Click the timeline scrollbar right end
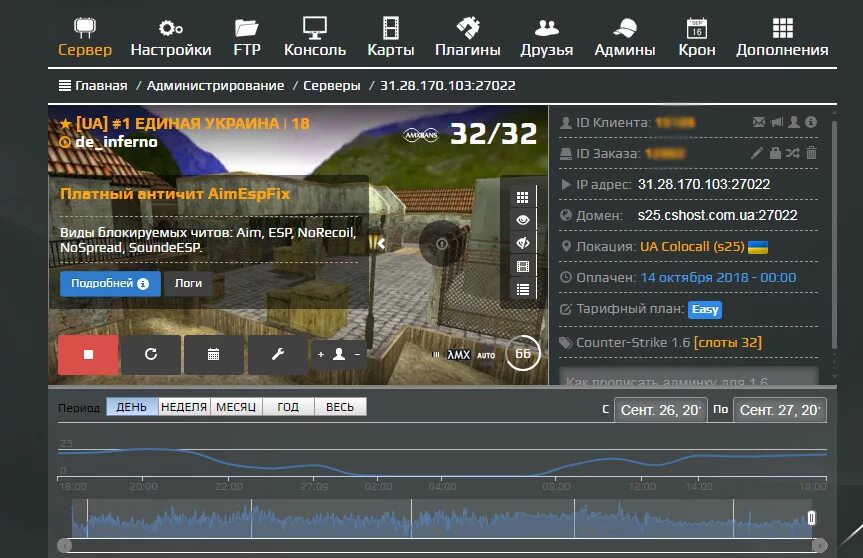863x558 pixels. [x=820, y=545]
